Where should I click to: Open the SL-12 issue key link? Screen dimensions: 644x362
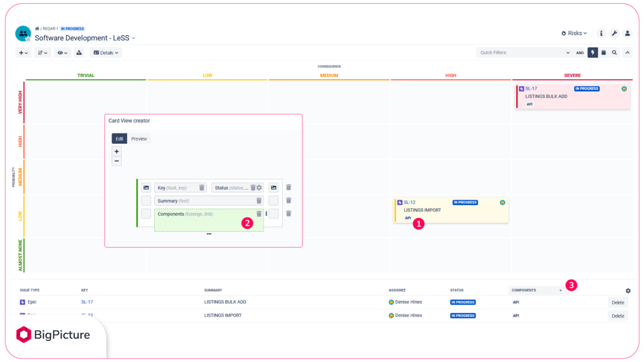click(410, 202)
